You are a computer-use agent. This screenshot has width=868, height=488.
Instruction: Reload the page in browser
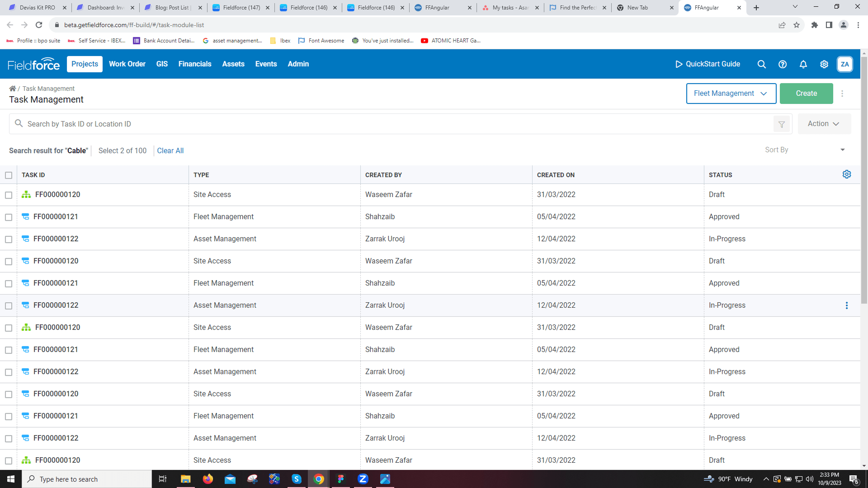(x=39, y=25)
